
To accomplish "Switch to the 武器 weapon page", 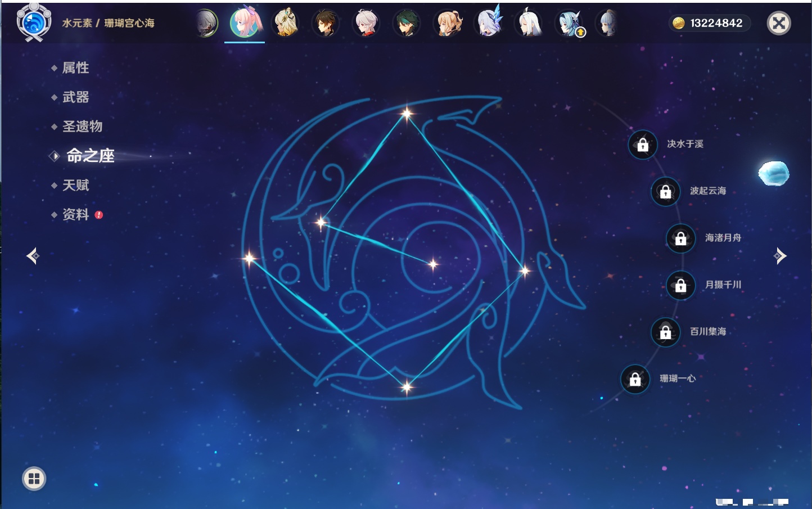I will click(75, 97).
